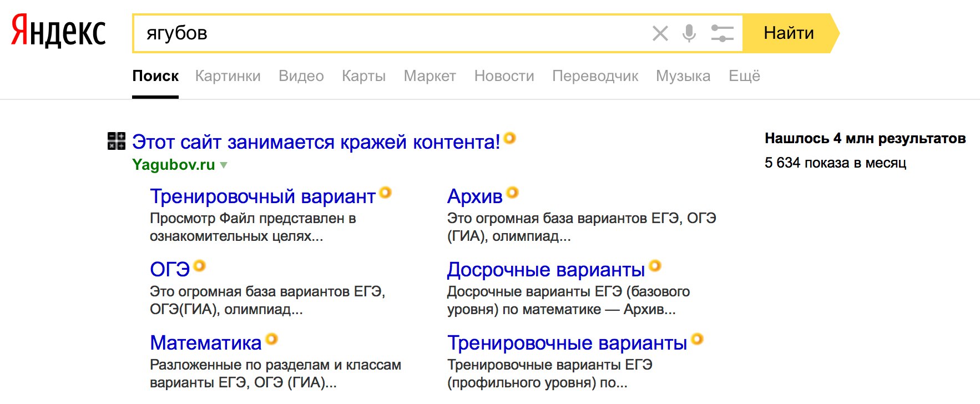Click orange marker beside Досрочные варианты
The width and height of the screenshot is (980, 404).
tap(655, 266)
